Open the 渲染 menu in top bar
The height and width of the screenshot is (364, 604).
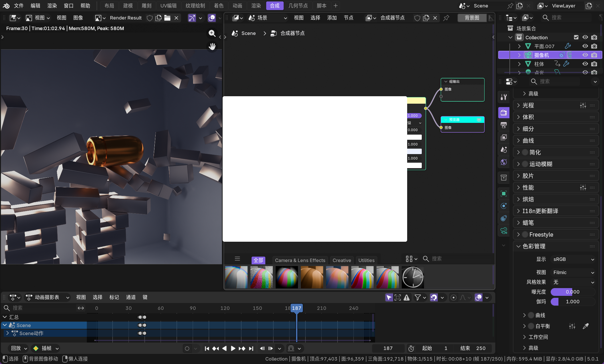[52, 5]
